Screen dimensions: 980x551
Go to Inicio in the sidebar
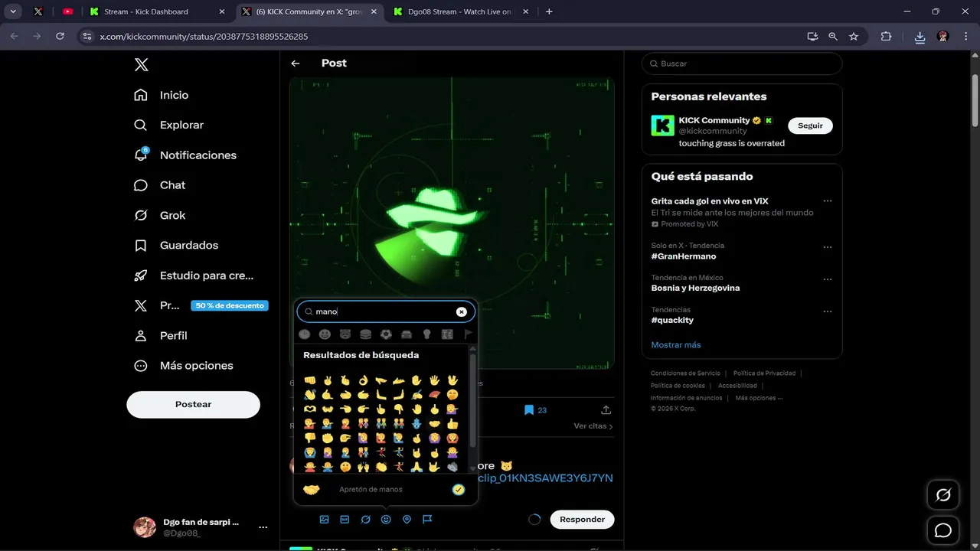(162, 95)
